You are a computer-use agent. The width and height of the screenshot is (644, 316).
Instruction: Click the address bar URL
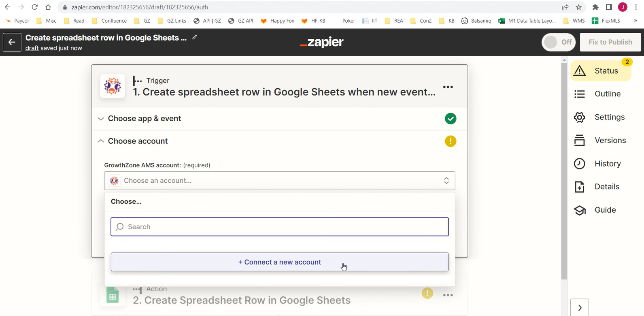pyautogui.click(x=140, y=7)
